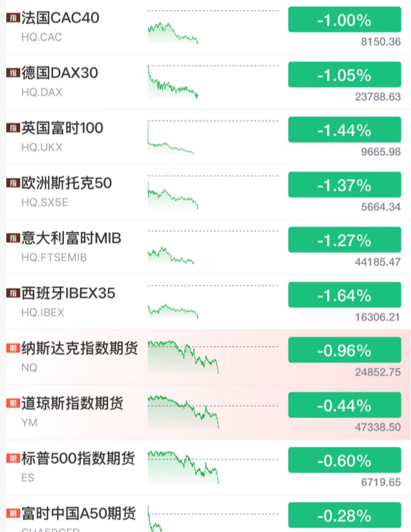Viewport: 411px width, 532px height.
Task: Click the green -1.44% button for 英国富时100
Action: coord(344,131)
